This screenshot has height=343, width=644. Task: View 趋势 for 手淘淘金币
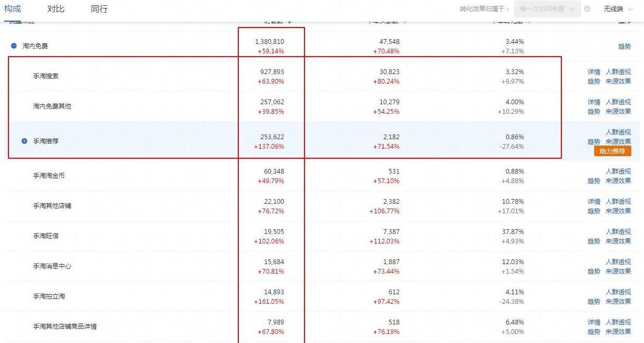point(594,181)
